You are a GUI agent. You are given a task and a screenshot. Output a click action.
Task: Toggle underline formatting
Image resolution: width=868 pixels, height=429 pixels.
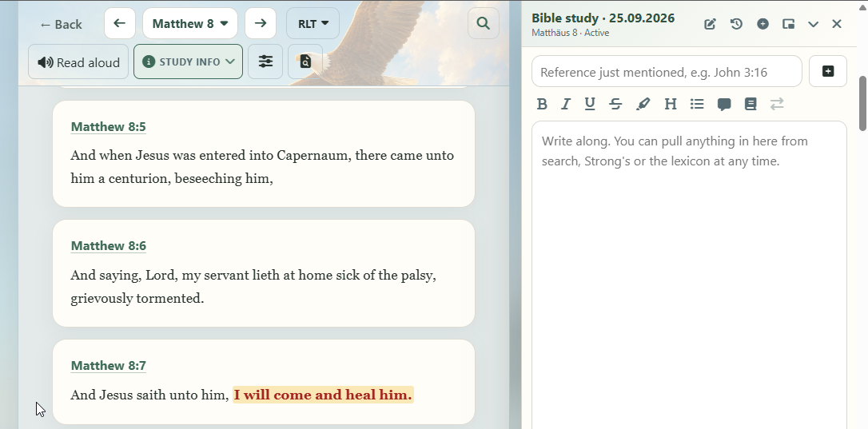(590, 104)
